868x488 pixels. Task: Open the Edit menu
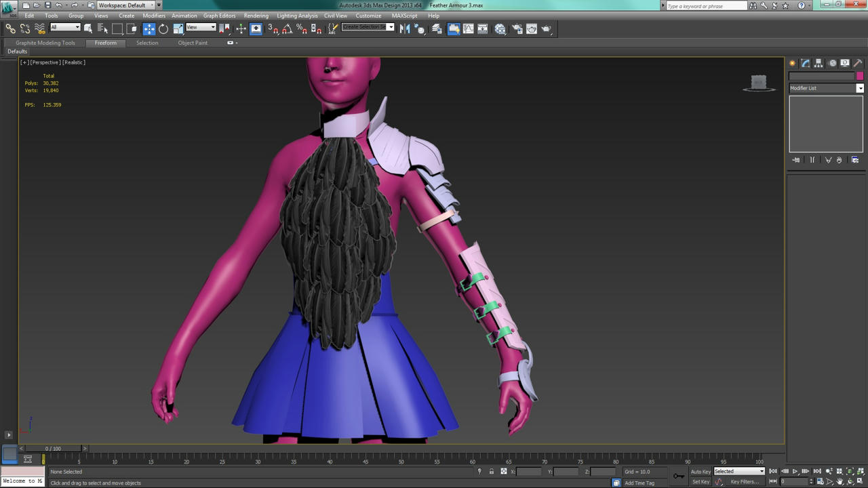(x=29, y=16)
